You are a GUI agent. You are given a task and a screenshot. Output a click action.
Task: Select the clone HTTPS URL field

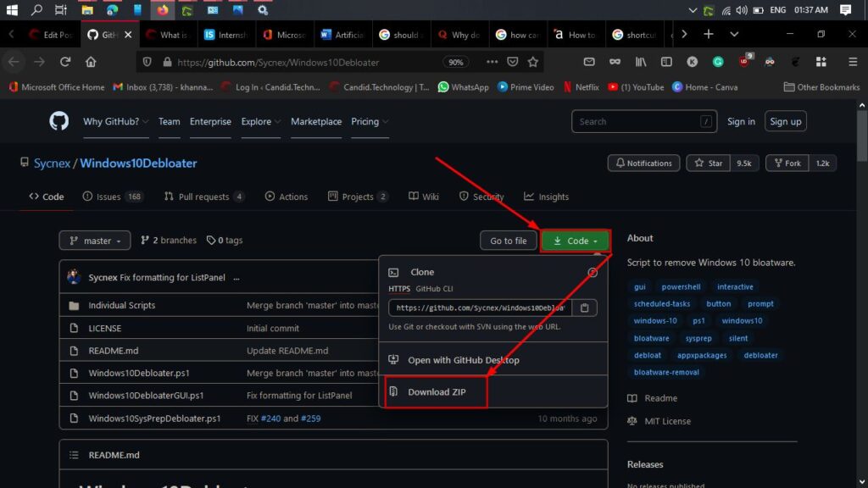(480, 308)
